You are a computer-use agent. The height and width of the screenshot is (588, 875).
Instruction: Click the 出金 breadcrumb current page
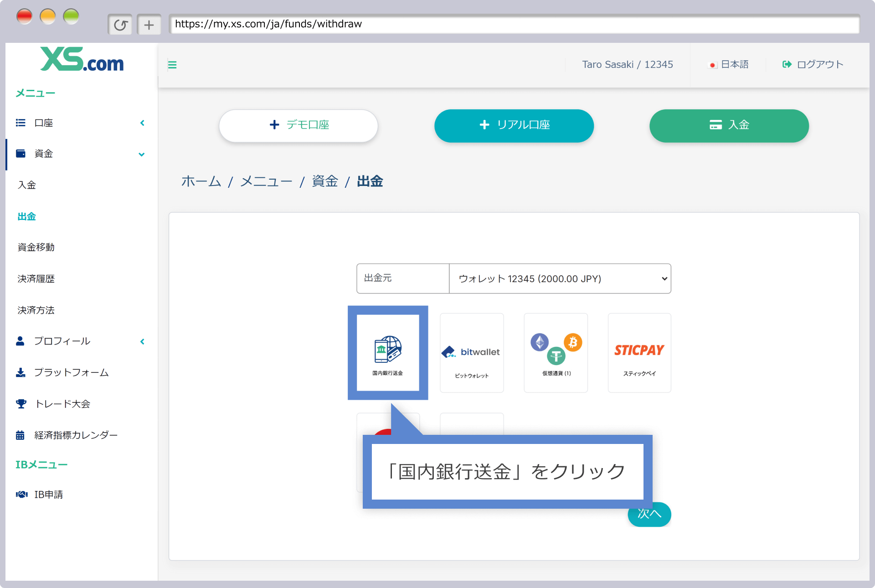pos(370,181)
